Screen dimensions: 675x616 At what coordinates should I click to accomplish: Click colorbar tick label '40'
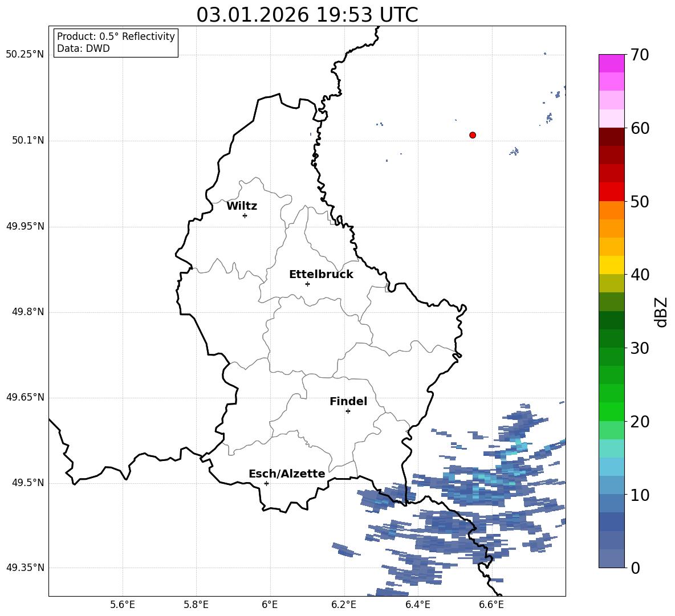(640, 275)
